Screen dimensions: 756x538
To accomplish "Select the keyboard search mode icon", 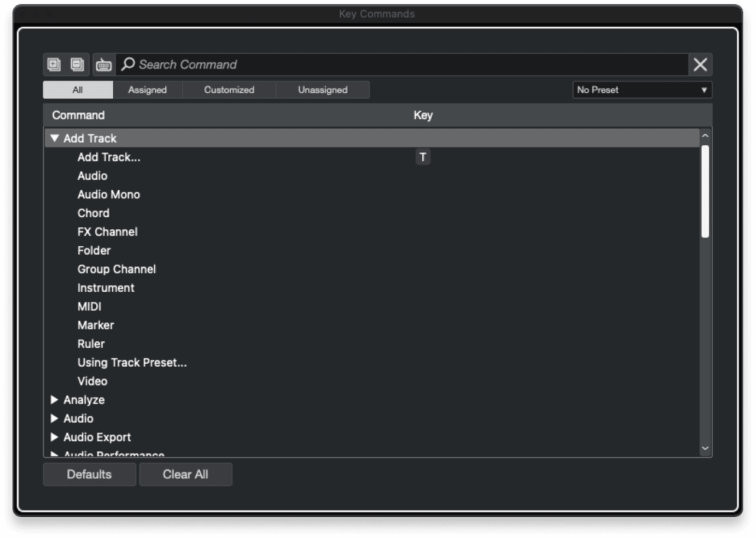I will click(x=103, y=64).
